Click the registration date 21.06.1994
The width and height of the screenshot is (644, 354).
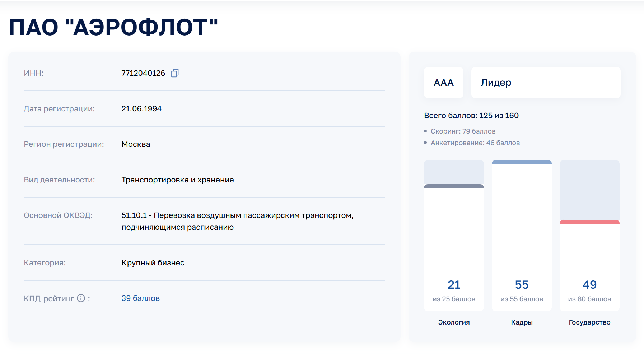141,109
